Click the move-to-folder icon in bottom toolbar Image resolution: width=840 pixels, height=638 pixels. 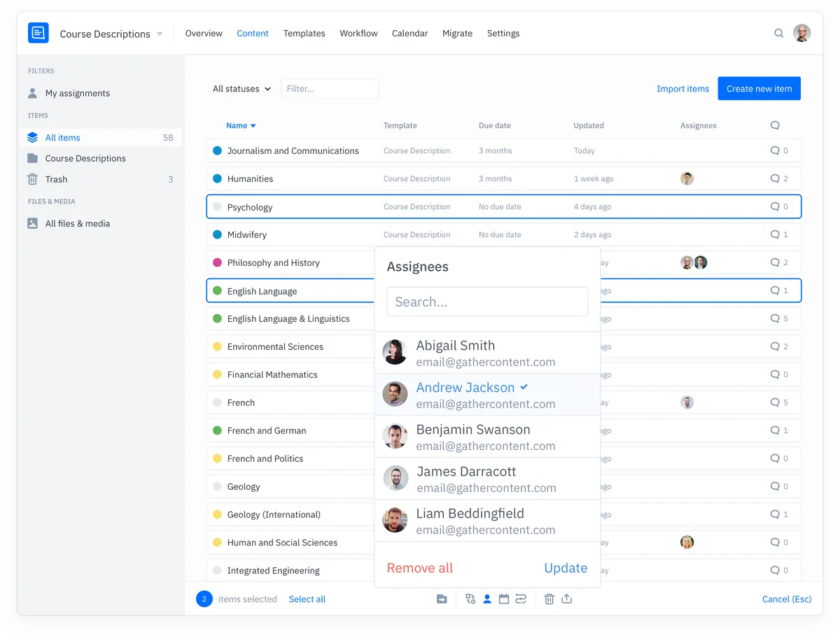[x=442, y=599]
